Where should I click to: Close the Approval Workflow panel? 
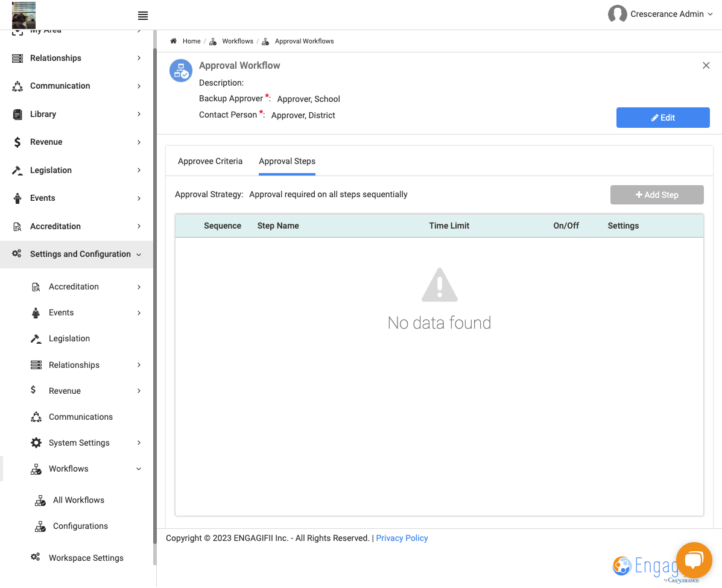[x=706, y=65]
